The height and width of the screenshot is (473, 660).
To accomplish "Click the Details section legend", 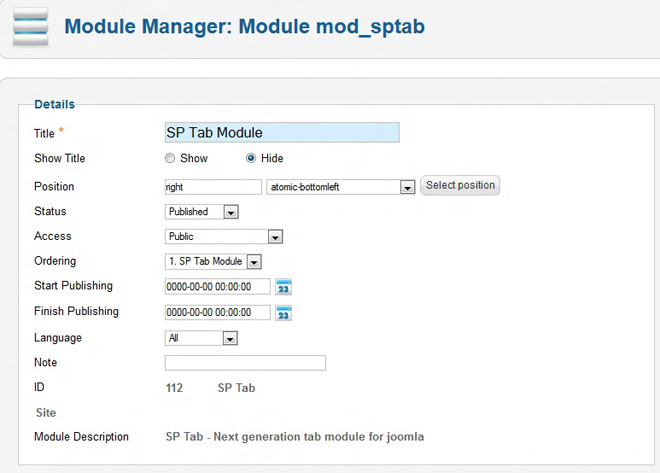I will tap(54, 104).
